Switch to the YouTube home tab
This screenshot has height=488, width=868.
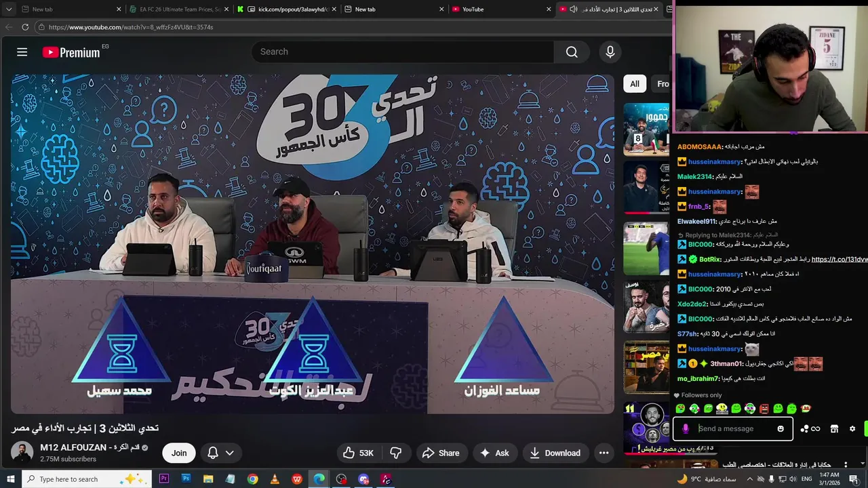click(502, 9)
